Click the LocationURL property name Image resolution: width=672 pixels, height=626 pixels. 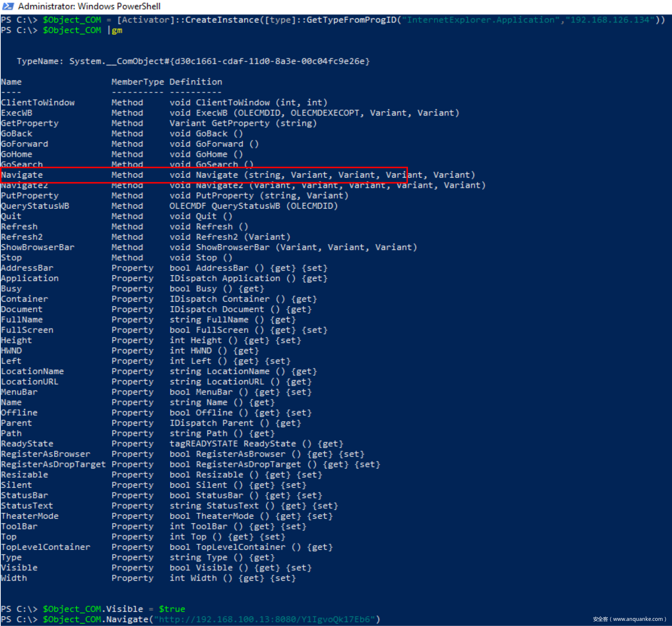pos(30,382)
